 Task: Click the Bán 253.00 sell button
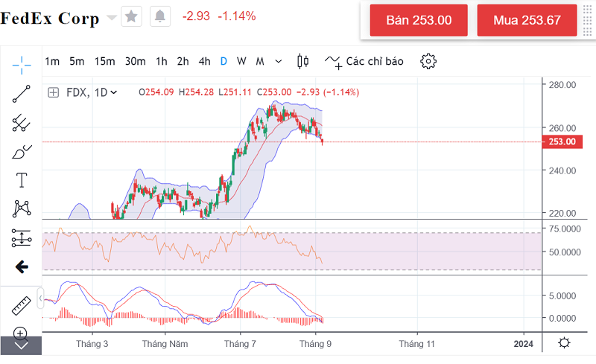tap(419, 20)
